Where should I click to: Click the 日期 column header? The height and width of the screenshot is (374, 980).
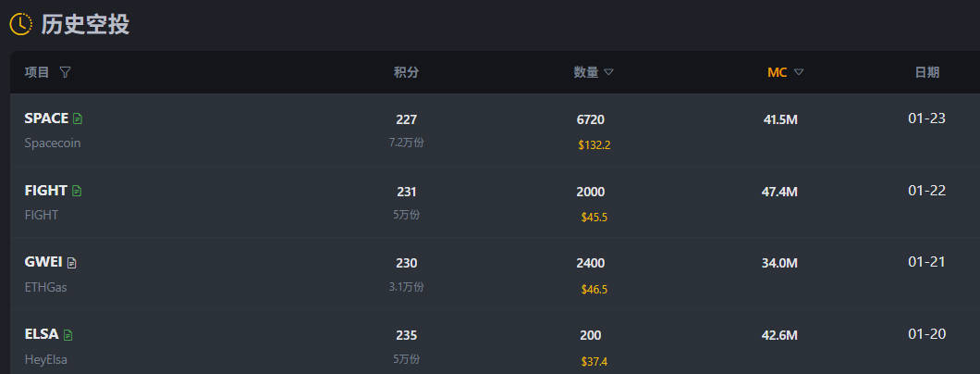pyautogui.click(x=927, y=72)
